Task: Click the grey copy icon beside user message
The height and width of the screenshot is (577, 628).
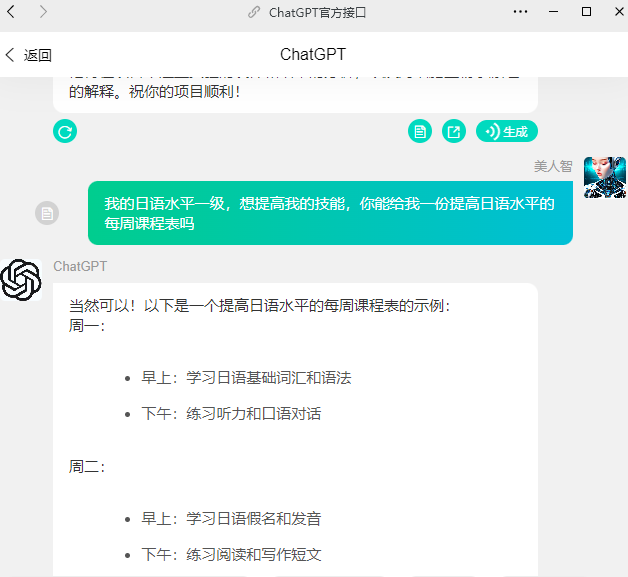Action: [47, 213]
